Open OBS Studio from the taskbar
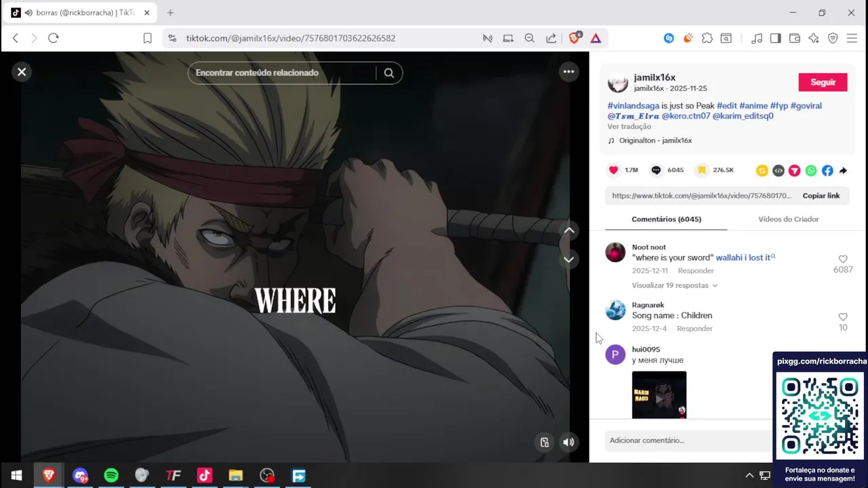Screen dimensions: 868x488 267,476
